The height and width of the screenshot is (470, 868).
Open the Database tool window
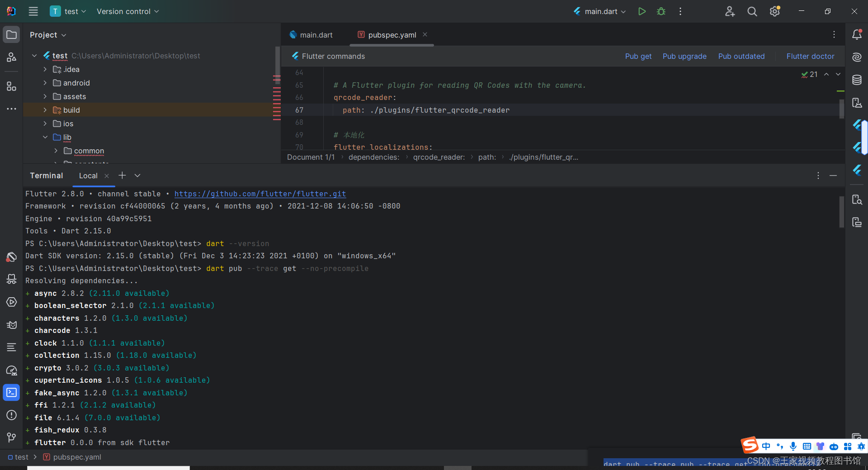pos(857,80)
